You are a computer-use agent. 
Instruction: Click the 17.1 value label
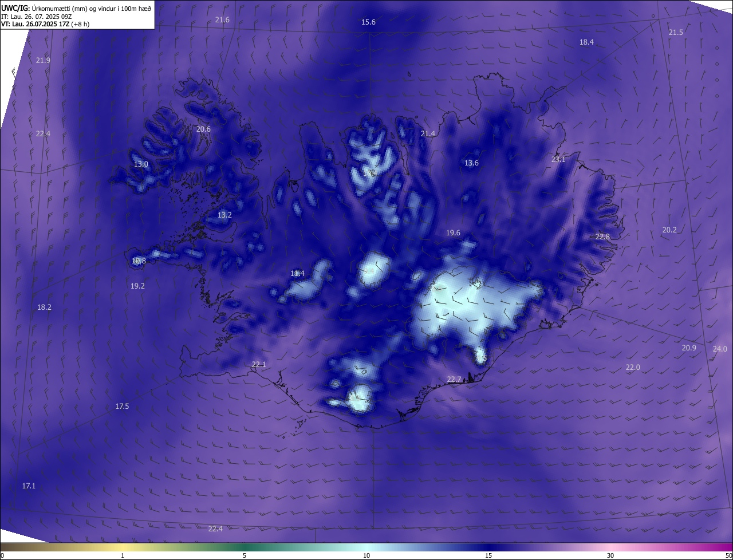click(29, 486)
